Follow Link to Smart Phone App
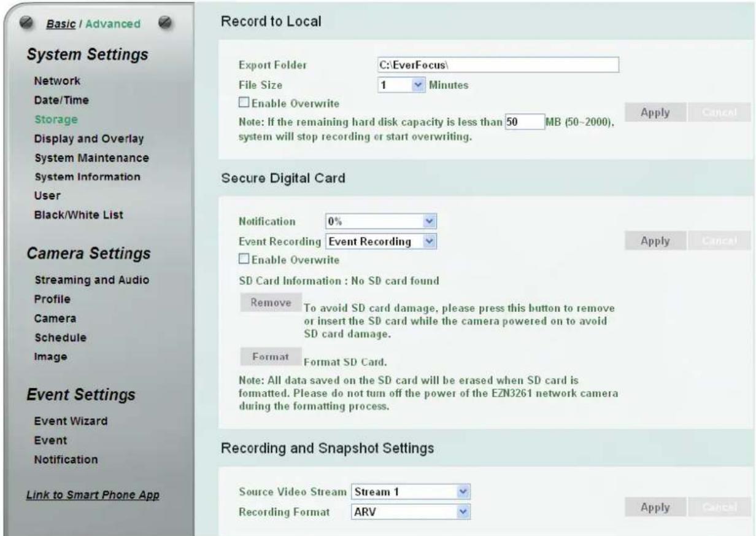 94,495
